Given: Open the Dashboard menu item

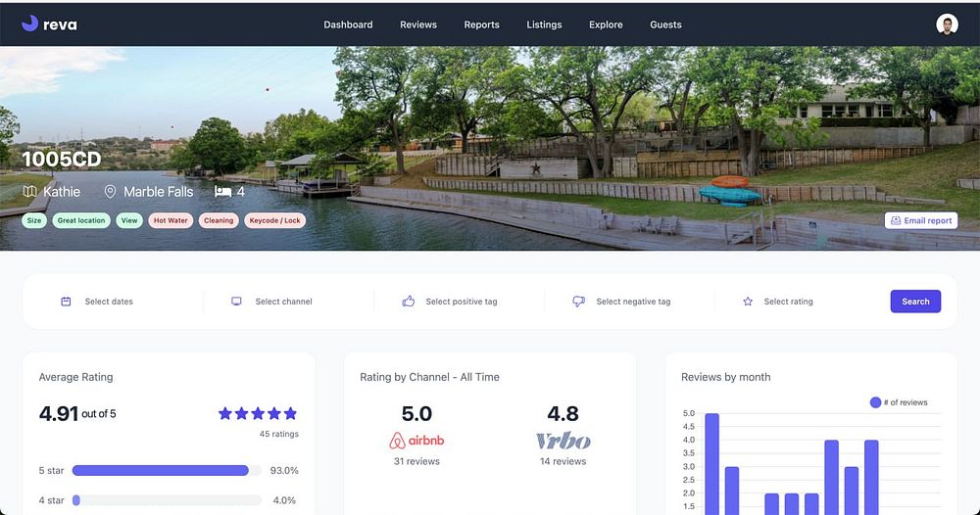Looking at the screenshot, I should (x=348, y=24).
